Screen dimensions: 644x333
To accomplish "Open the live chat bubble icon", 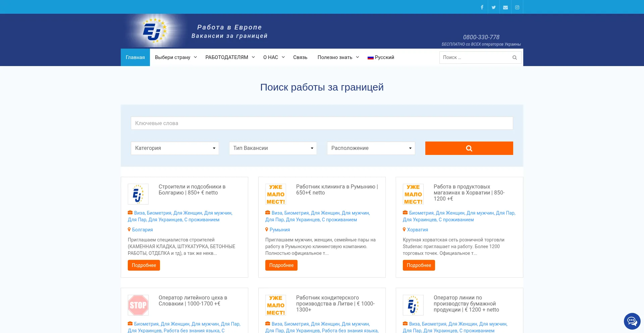I will tap(632, 321).
